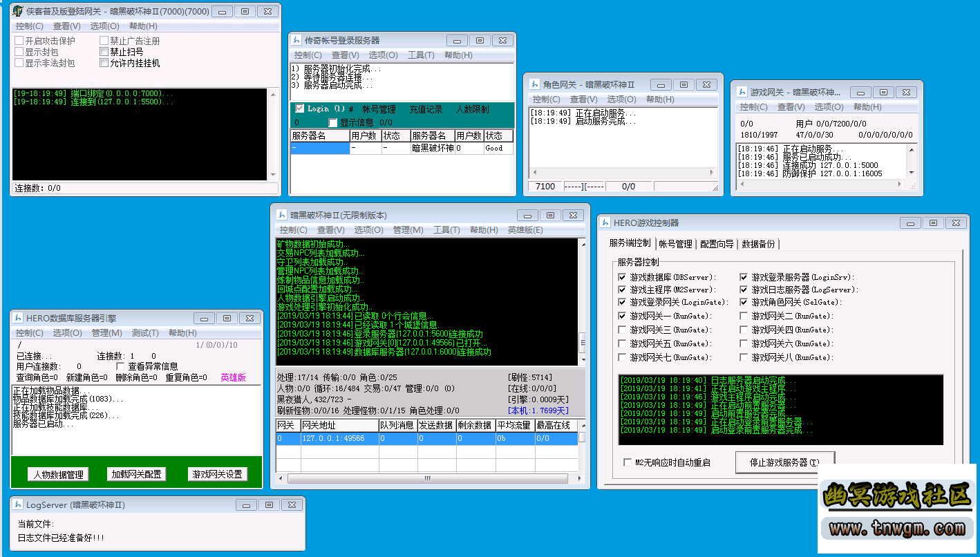
Task: Uncheck 游戏数据库 (DBServer) option
Action: [x=623, y=277]
